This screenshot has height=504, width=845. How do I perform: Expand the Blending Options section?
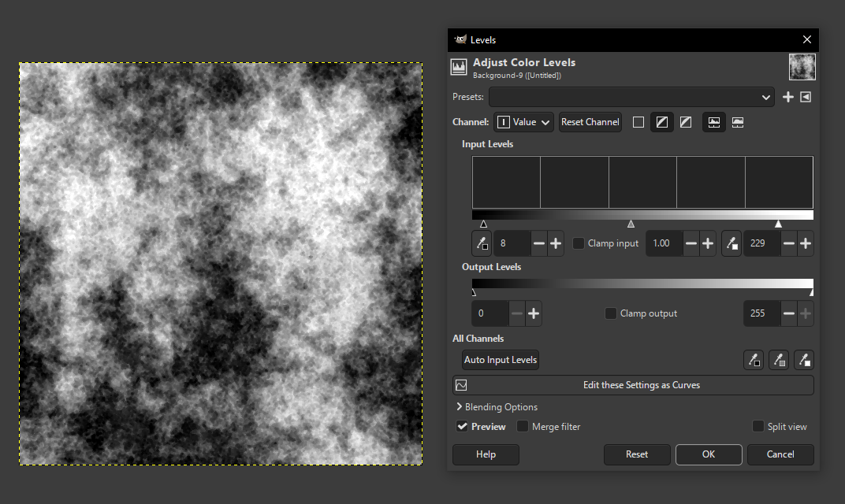click(497, 406)
